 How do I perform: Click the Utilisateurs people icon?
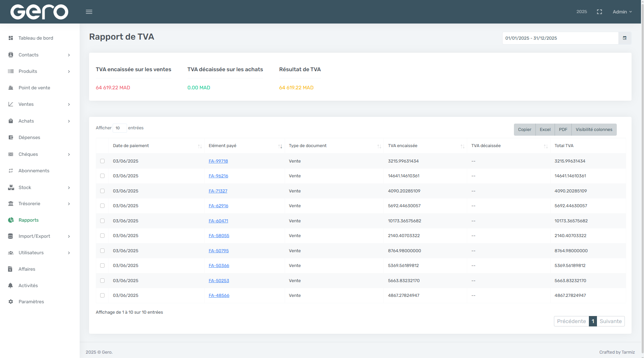coord(11,253)
